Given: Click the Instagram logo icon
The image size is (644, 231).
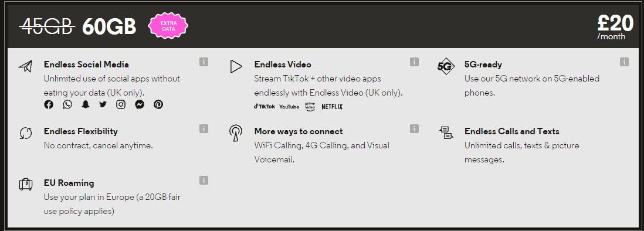Looking at the screenshot, I should pyautogui.click(x=121, y=104).
